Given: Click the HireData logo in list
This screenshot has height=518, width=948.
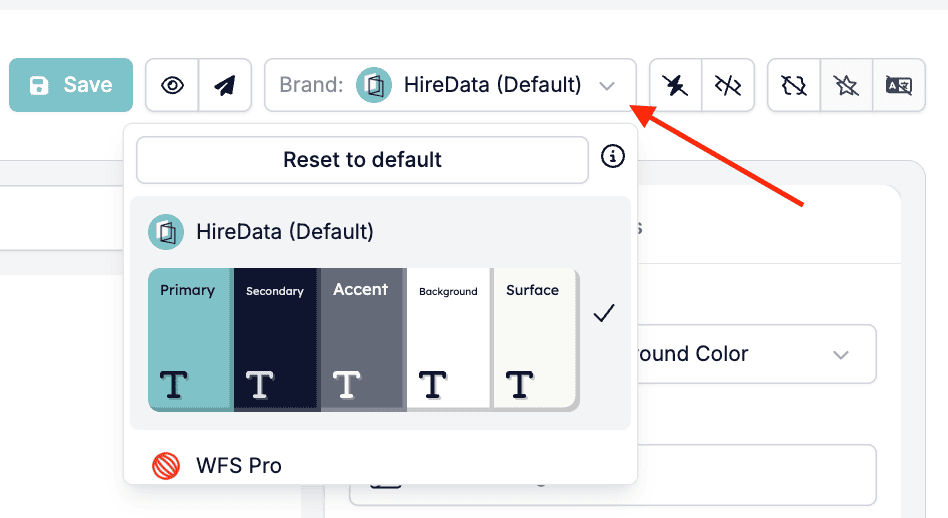Looking at the screenshot, I should pos(166,232).
